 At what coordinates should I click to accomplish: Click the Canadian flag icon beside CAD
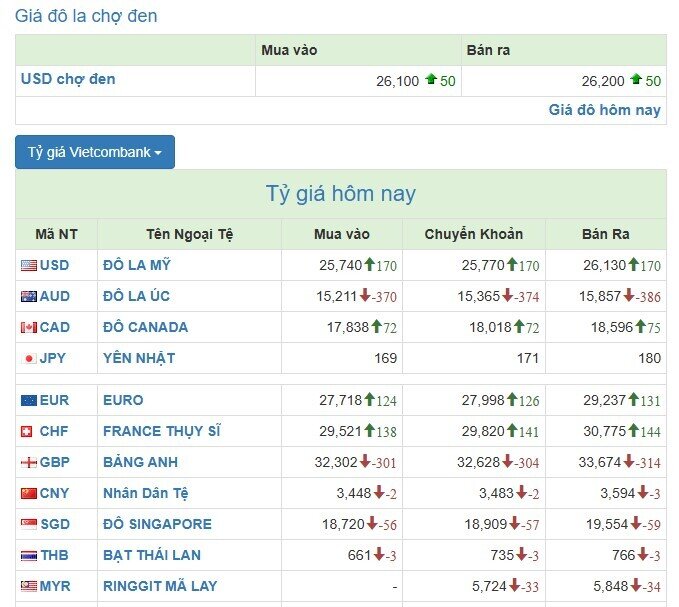click(29, 328)
